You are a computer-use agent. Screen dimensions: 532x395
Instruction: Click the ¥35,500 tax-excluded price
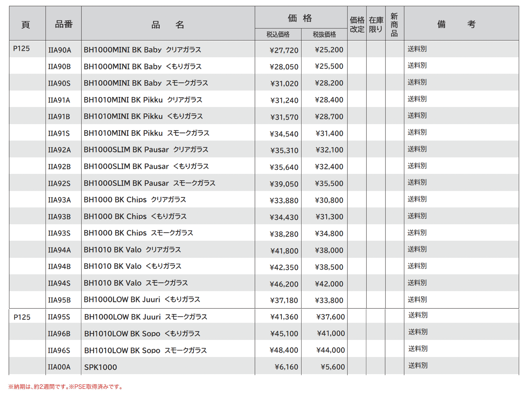click(329, 184)
